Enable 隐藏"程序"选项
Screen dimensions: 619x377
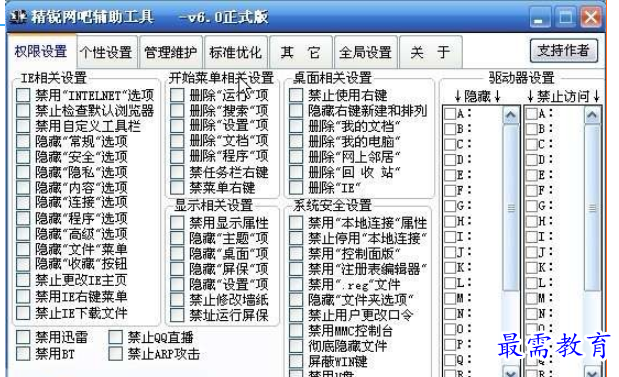click(23, 218)
